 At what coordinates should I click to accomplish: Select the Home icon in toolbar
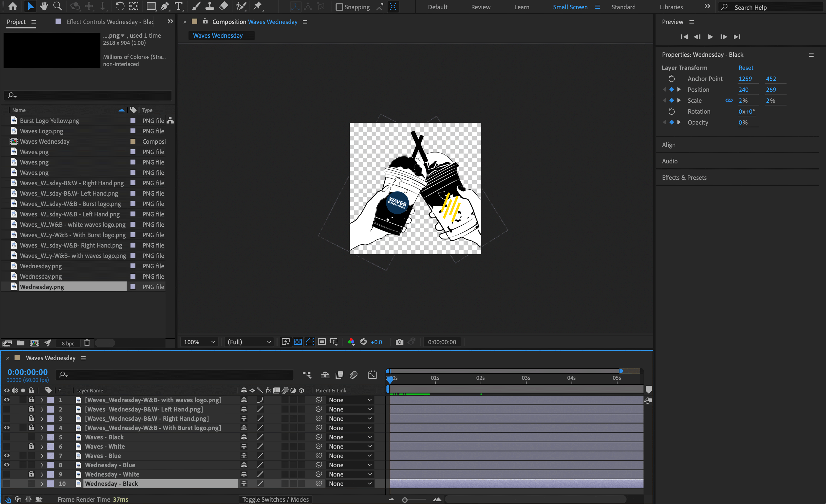[x=13, y=6]
